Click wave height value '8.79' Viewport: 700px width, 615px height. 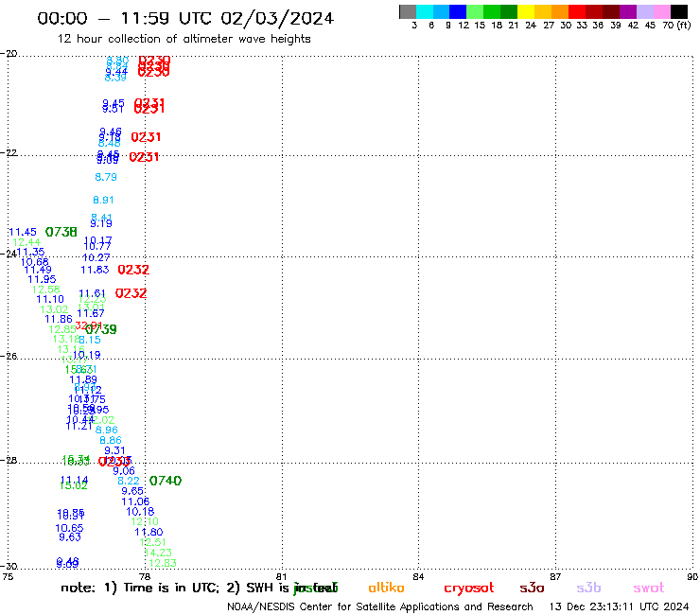(106, 177)
